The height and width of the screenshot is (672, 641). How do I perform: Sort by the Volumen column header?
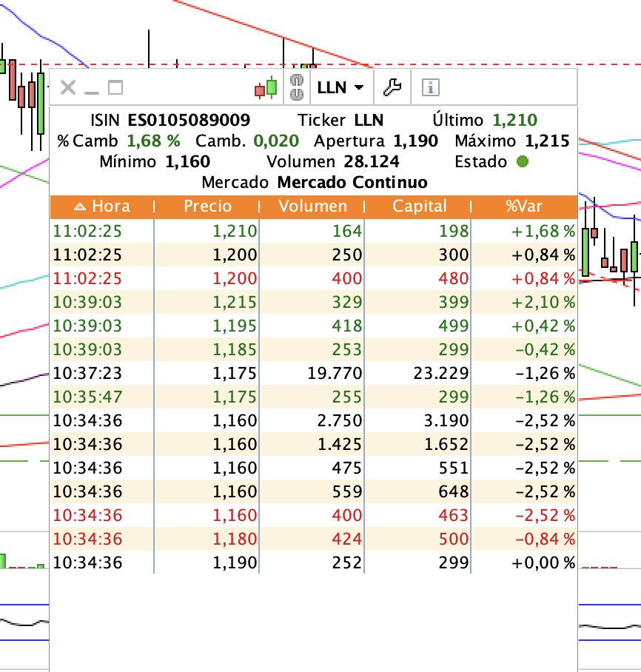[x=312, y=206]
